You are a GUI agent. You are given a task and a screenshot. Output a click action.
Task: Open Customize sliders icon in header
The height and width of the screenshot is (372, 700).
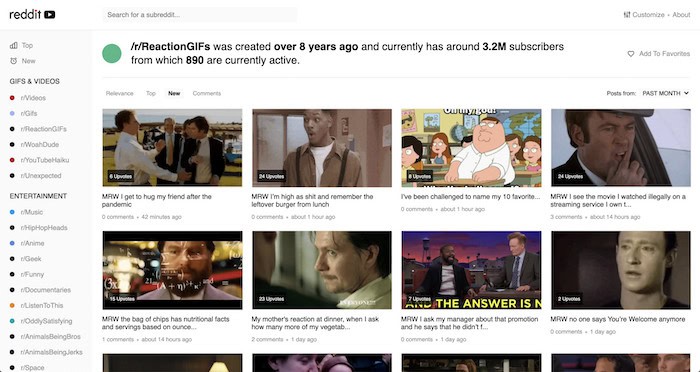click(x=627, y=15)
